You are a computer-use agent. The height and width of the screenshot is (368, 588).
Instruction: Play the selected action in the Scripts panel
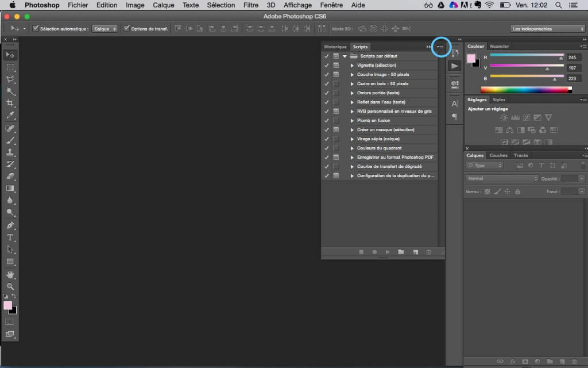(x=387, y=252)
